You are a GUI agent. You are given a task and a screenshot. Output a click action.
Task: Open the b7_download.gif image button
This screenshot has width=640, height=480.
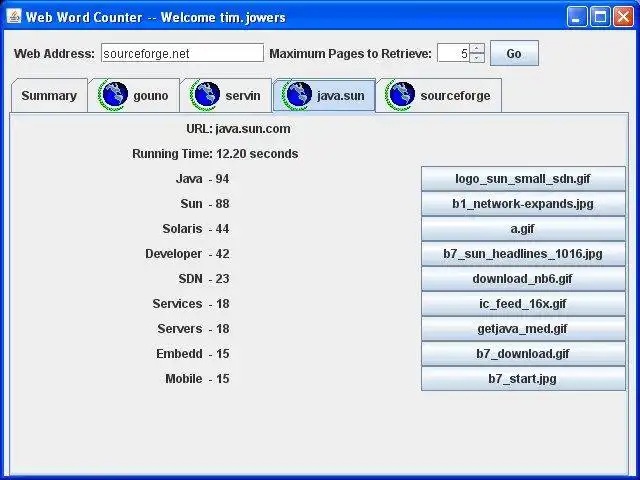point(523,353)
